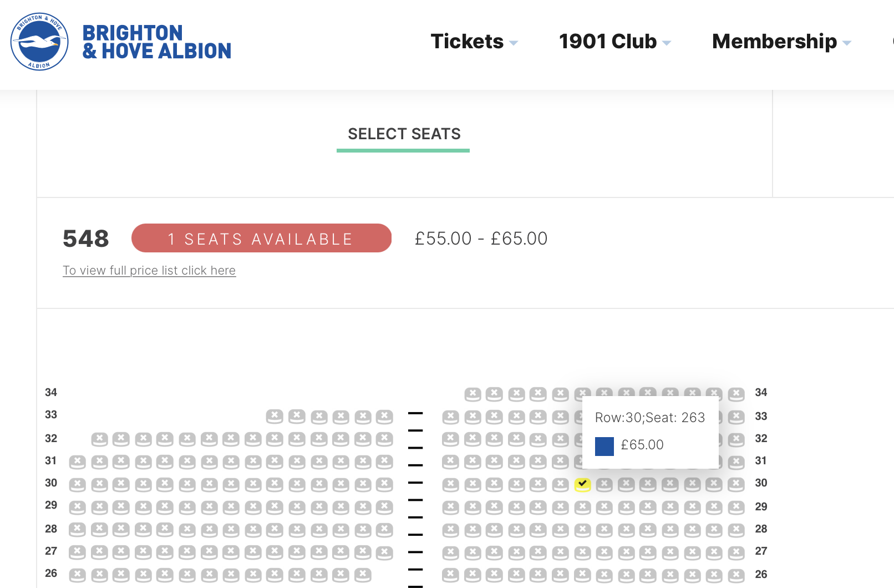Click the blue £65.00 price swatch
894x588 pixels.
605,447
